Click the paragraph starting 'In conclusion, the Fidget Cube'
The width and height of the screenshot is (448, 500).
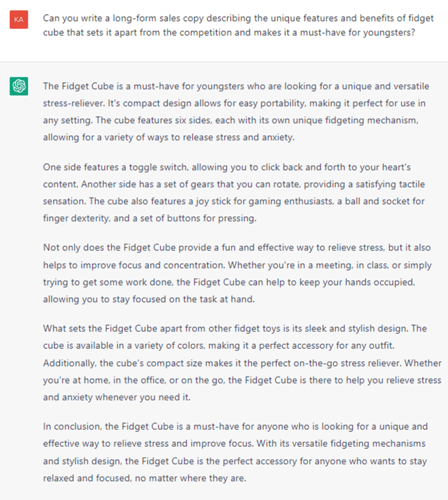(x=235, y=452)
